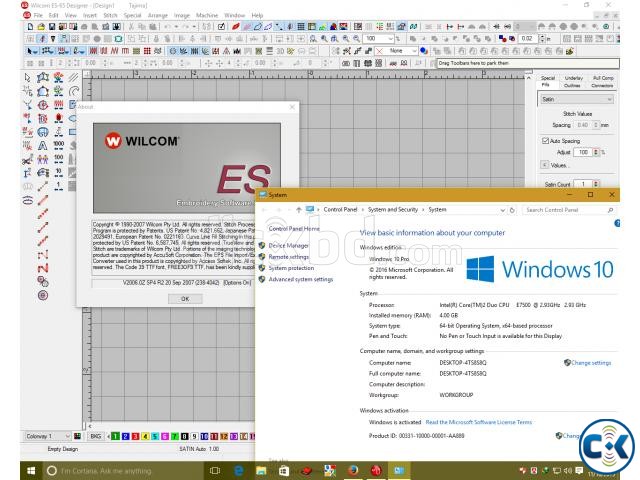Click the red grid fill stitch icon

(x=147, y=51)
